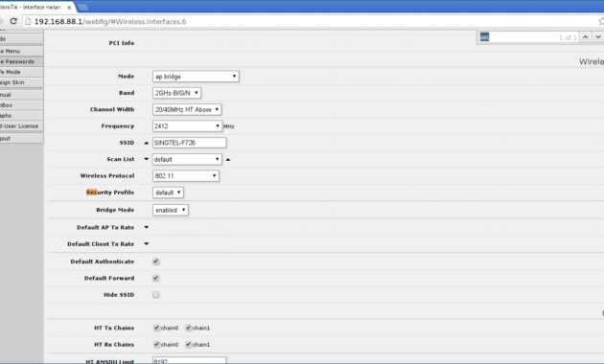Toggle HT Tx Chains chain1 checkbox
The image size is (604, 364).
click(x=188, y=328)
